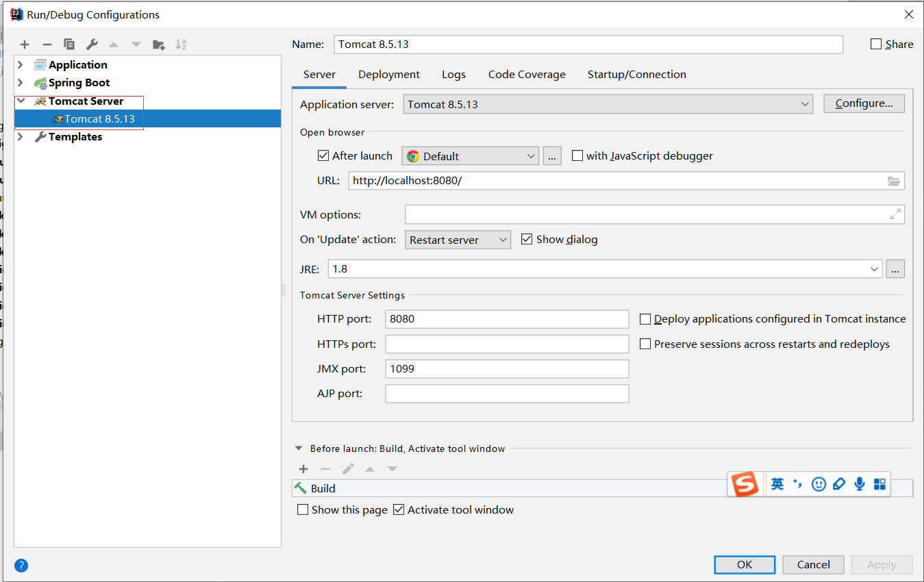Remove configuration with minus icon

pyautogui.click(x=47, y=45)
